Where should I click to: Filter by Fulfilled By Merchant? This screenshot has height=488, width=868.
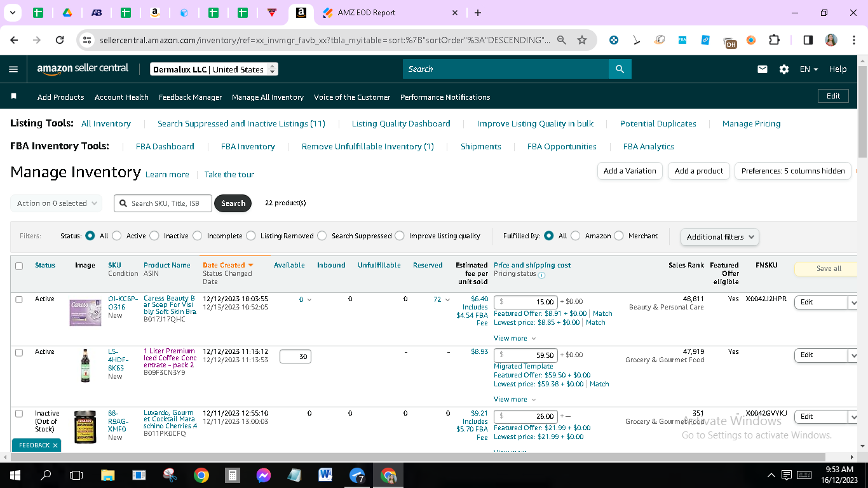619,236
